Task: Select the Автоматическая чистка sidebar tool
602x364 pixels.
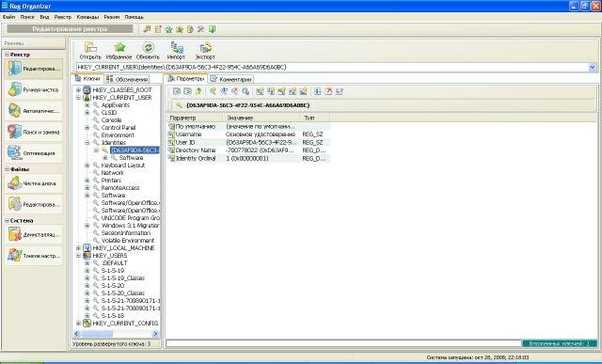Action: (34, 111)
